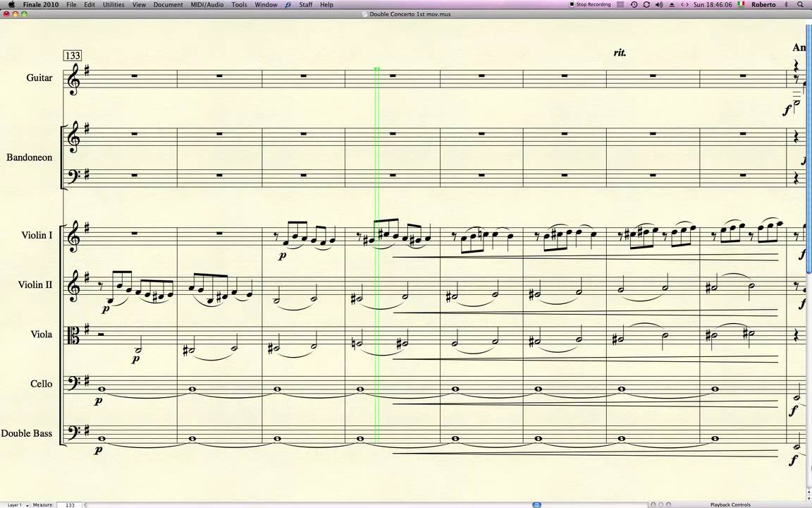Click the Double Concerto 1st mov.mus title
This screenshot has height=508, width=812.
pyautogui.click(x=409, y=14)
